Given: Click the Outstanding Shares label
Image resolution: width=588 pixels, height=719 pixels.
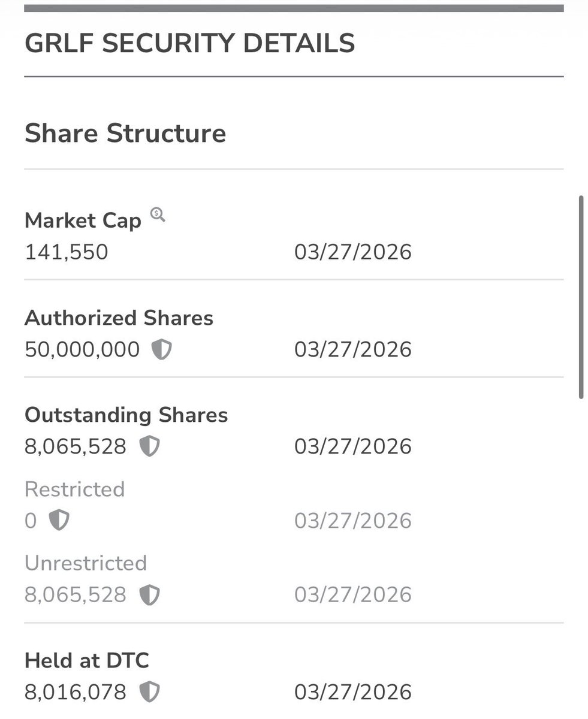Looking at the screenshot, I should 126,415.
